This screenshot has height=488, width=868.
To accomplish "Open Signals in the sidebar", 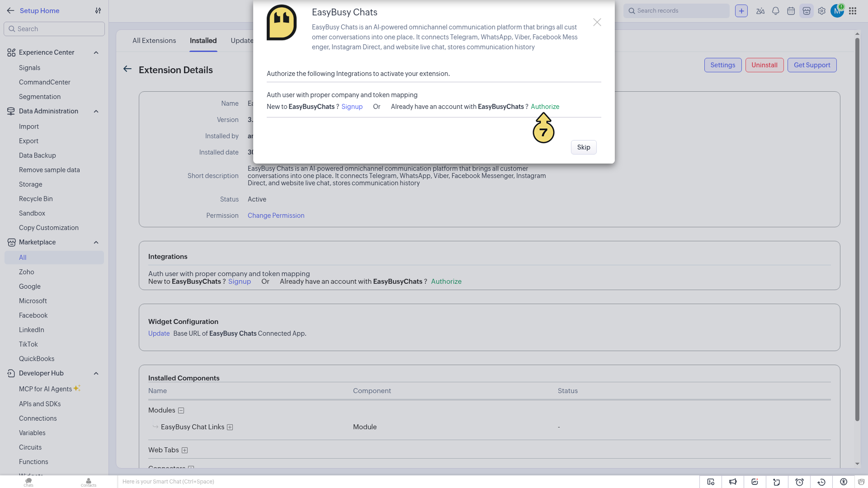I will [x=29, y=68].
